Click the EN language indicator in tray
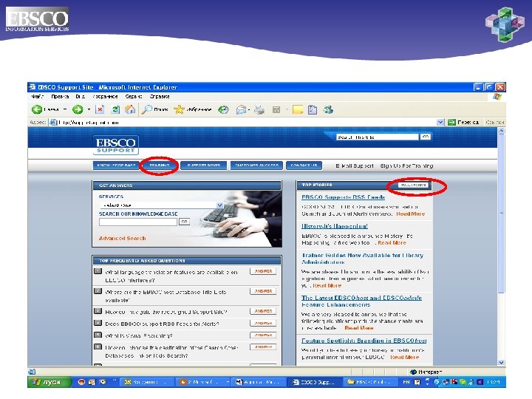This screenshot has height=399, width=532. coord(406,382)
